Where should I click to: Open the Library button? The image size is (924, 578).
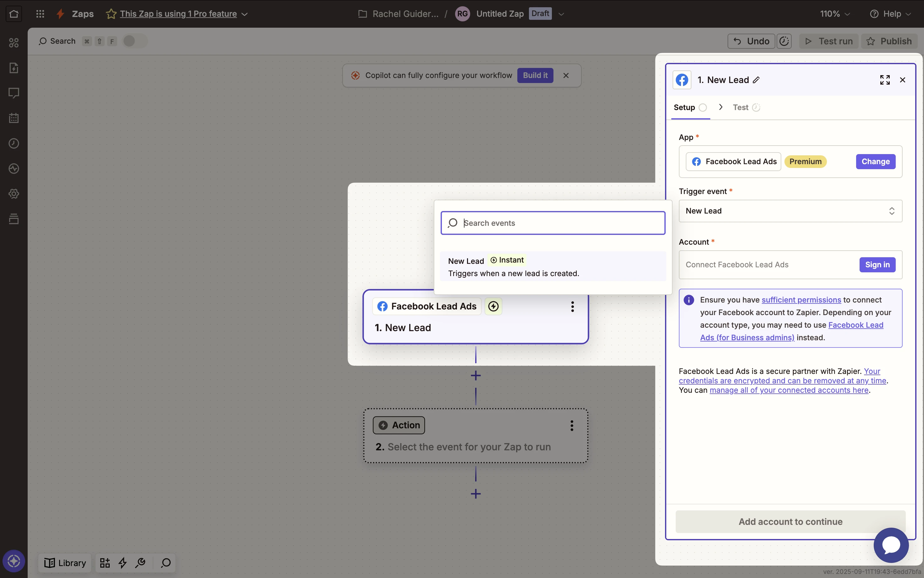[65, 563]
